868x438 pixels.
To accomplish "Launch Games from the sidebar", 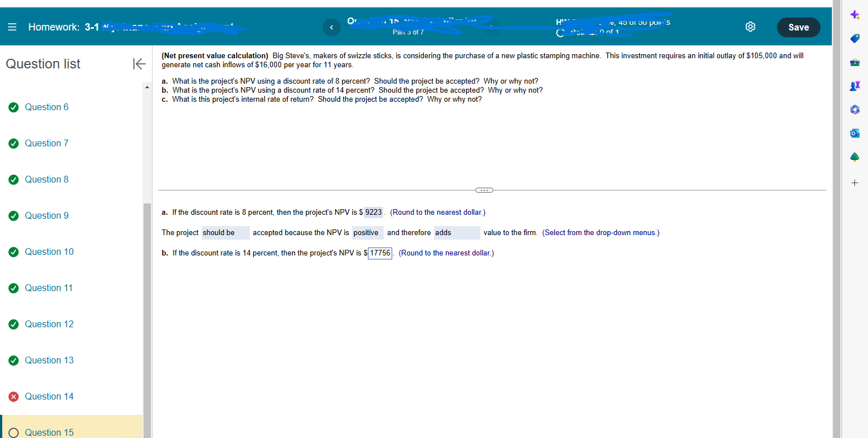I will (854, 85).
